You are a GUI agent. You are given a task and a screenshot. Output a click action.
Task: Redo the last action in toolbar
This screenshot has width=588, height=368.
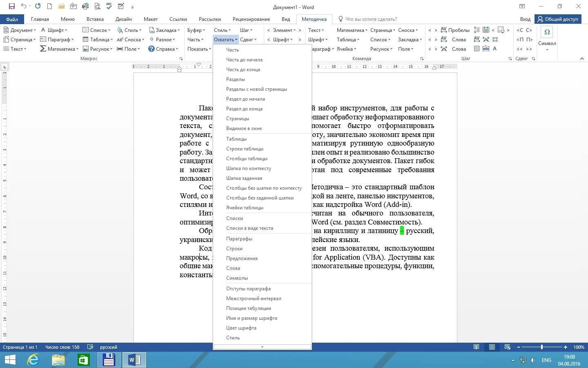pos(38,7)
